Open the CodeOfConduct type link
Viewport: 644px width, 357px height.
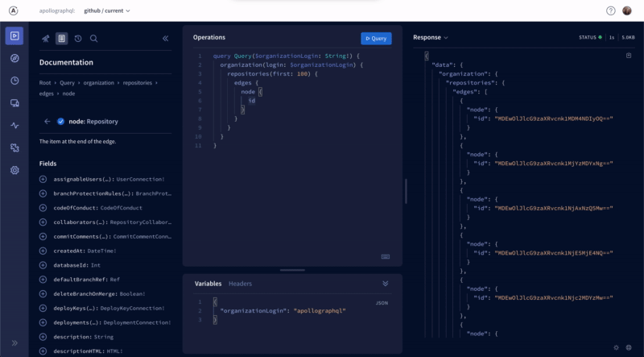pyautogui.click(x=122, y=208)
